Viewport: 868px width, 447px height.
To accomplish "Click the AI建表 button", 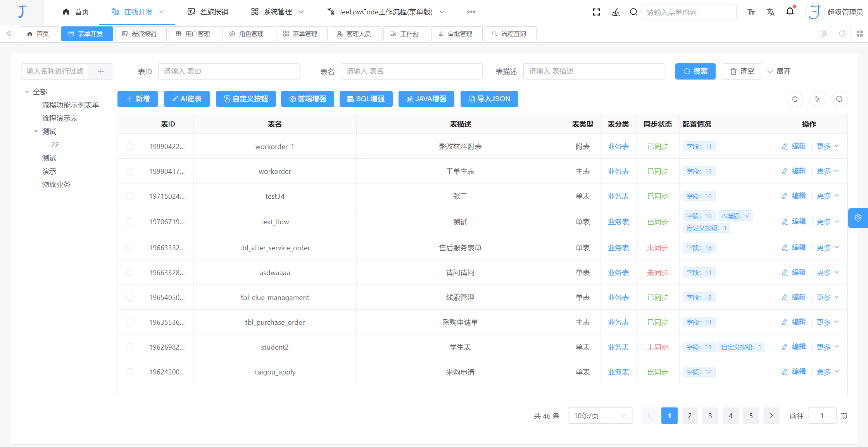I will click(x=186, y=99).
